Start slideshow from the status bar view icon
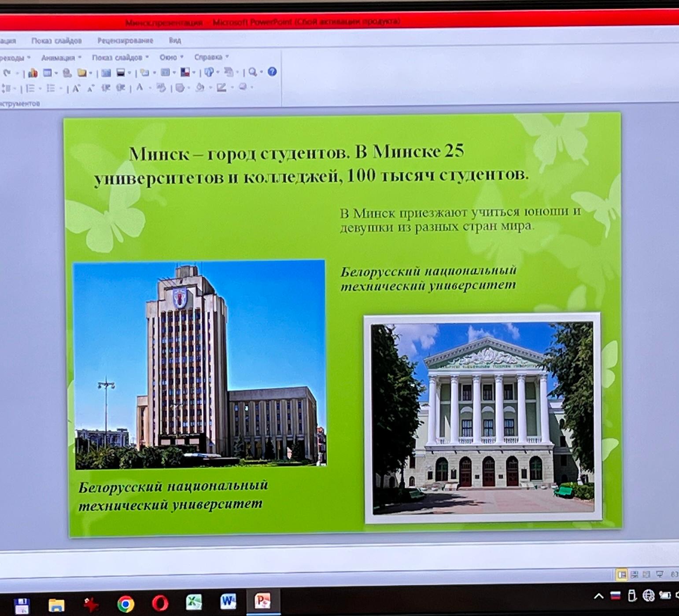Viewport: 679px width, 616px height. coord(660,574)
